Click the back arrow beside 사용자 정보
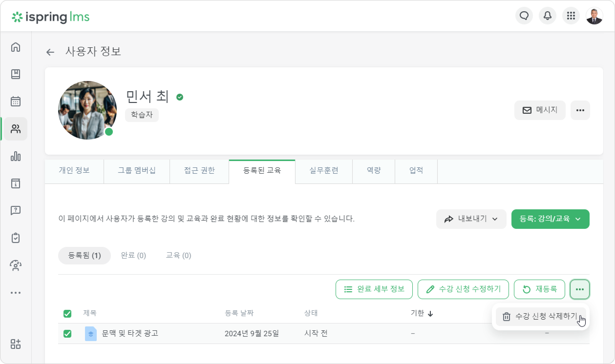615x364 pixels. click(50, 52)
